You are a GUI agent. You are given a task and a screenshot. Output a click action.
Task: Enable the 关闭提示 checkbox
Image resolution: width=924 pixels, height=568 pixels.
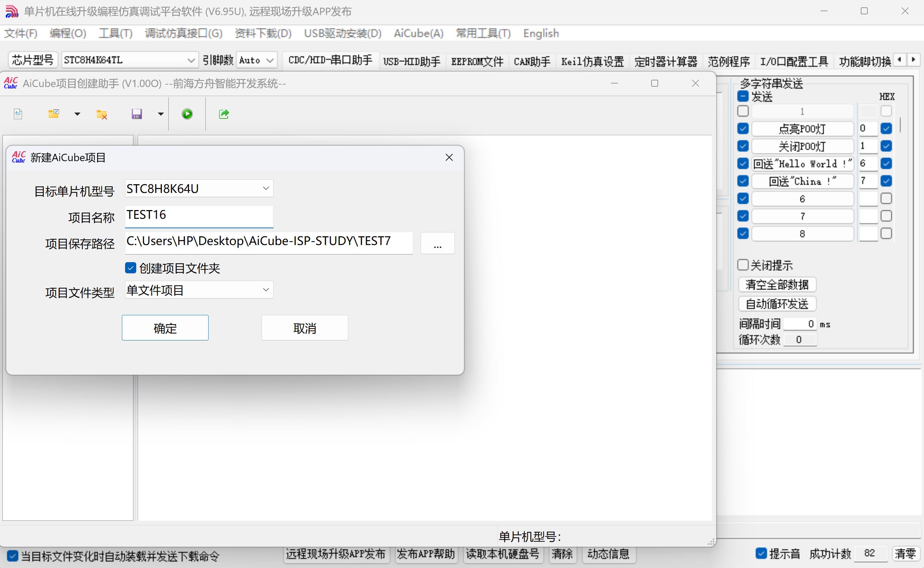pyautogui.click(x=743, y=265)
